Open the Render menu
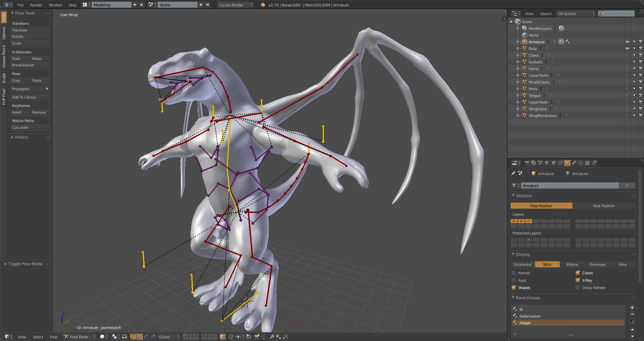644x341 pixels. (36, 5)
